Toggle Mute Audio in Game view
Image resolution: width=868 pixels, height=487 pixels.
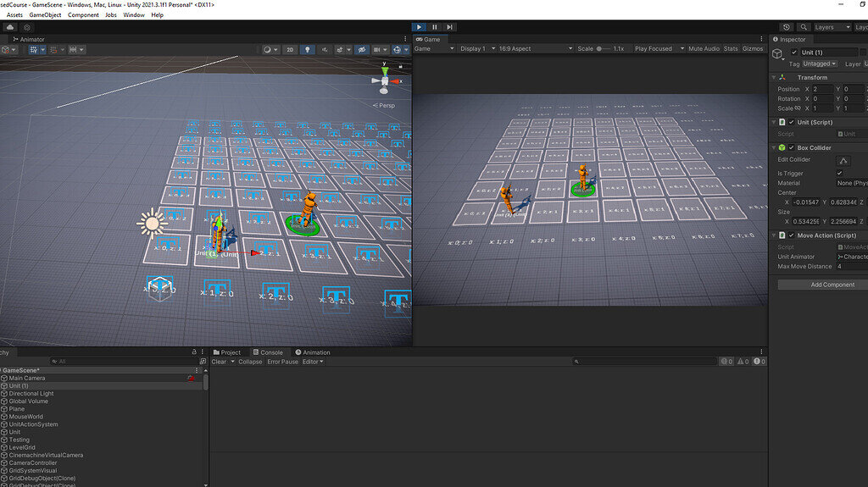(x=704, y=49)
